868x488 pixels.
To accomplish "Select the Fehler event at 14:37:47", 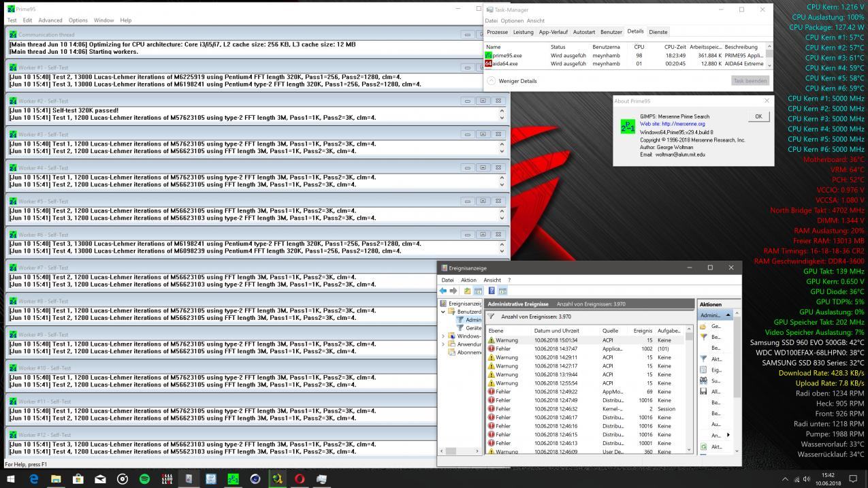I will pyautogui.click(x=585, y=348).
